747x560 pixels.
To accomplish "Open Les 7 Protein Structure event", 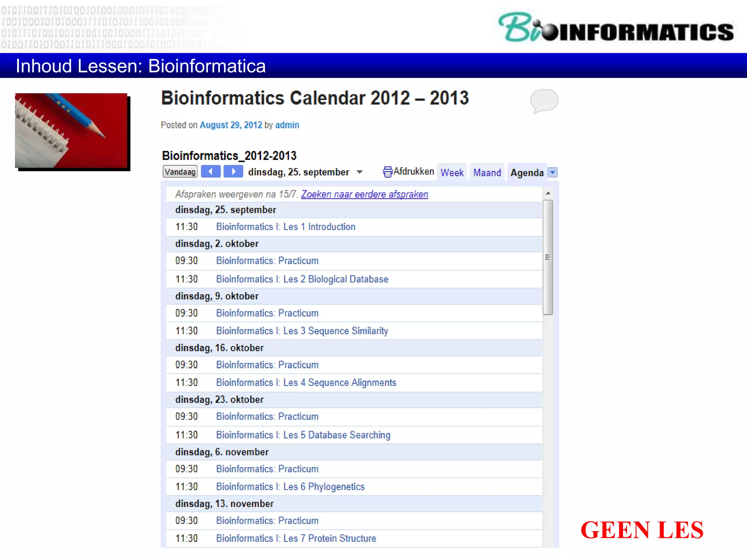I will tap(296, 538).
